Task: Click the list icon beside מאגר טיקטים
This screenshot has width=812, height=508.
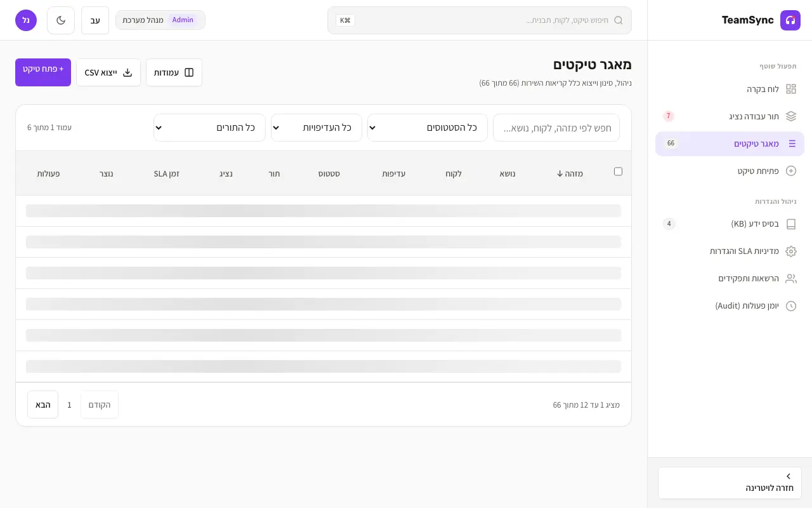Action: (792, 144)
